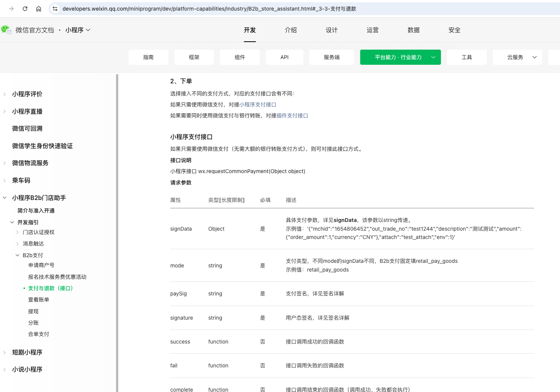560x392 pixels.
Task: Open the 平台能力·行业能力 dropdown arrow
Action: pos(433,57)
